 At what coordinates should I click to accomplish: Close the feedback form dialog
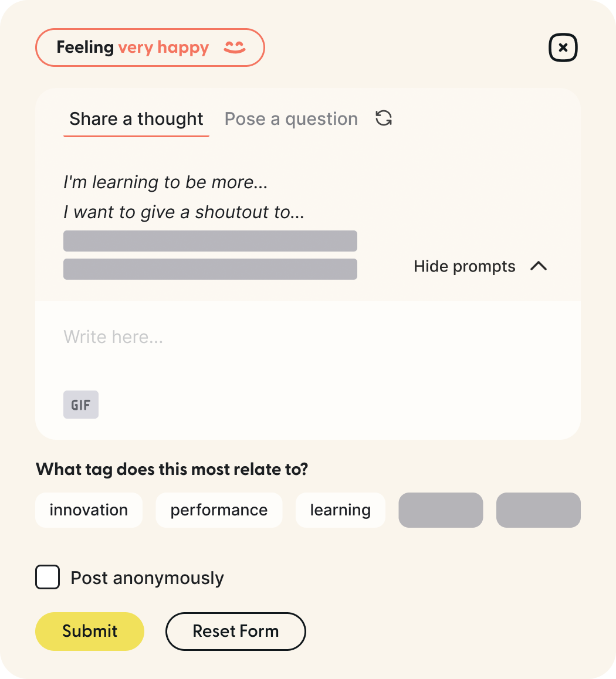tap(563, 48)
